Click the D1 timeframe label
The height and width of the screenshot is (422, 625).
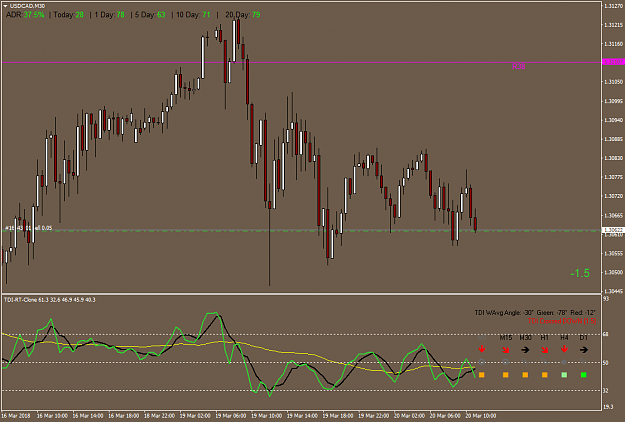click(584, 338)
